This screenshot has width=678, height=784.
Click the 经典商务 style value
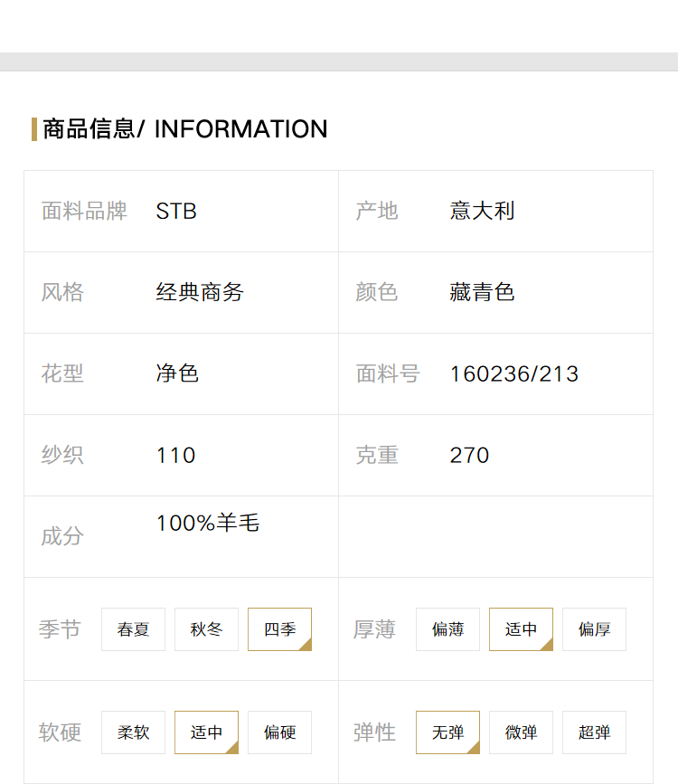[x=200, y=292]
